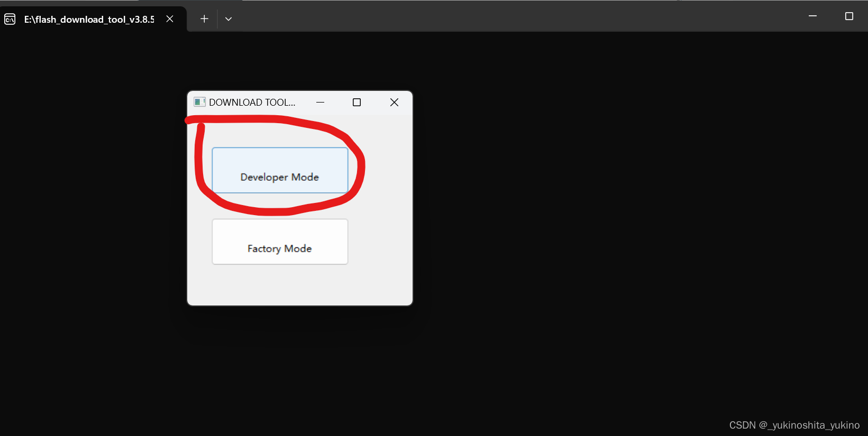Open a new terminal tab with plus
868x436 pixels.
pos(204,19)
